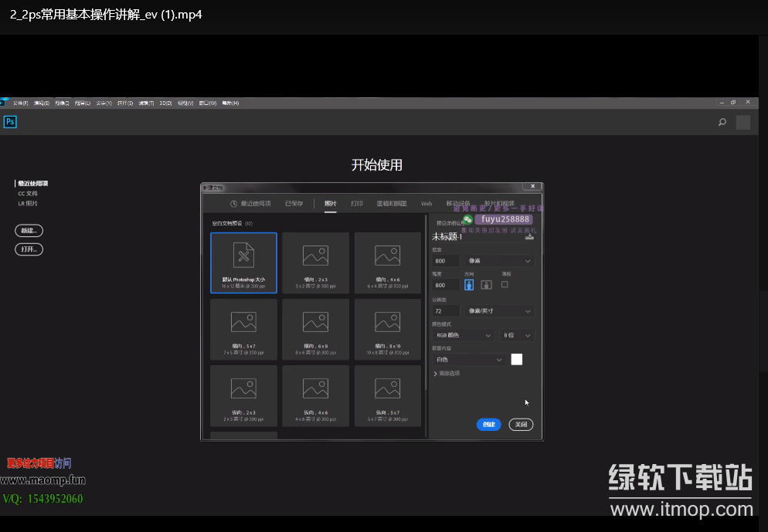Enable the 画板 artboard checkbox

click(x=505, y=284)
